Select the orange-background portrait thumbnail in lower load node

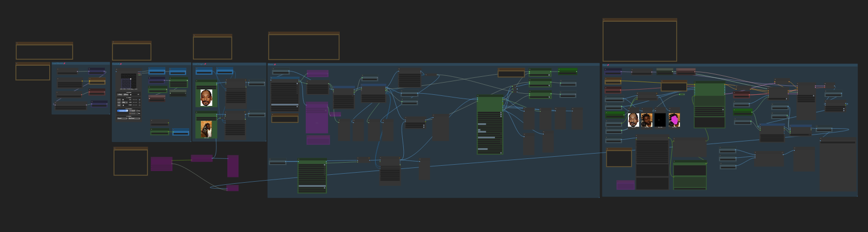click(206, 129)
